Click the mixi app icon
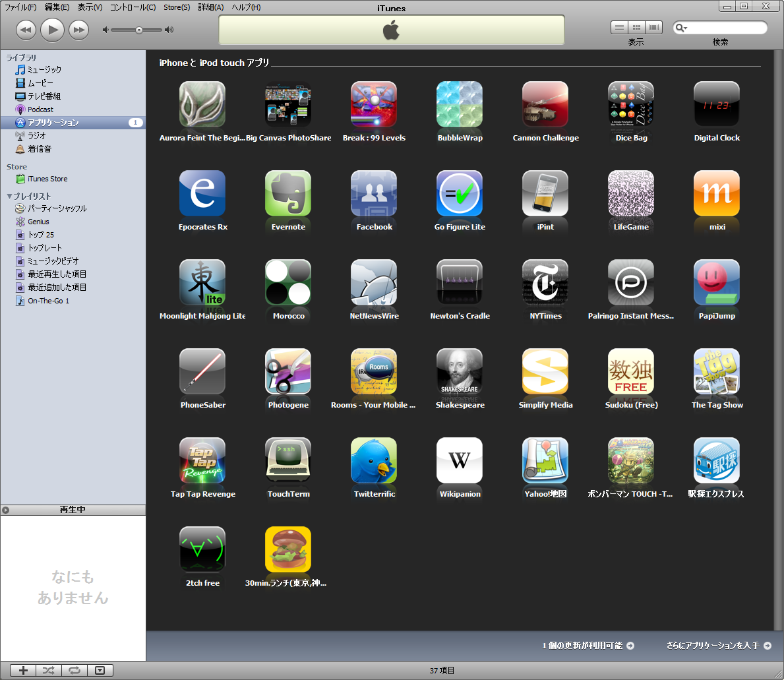Screen dimensions: 784x680 pos(717,193)
